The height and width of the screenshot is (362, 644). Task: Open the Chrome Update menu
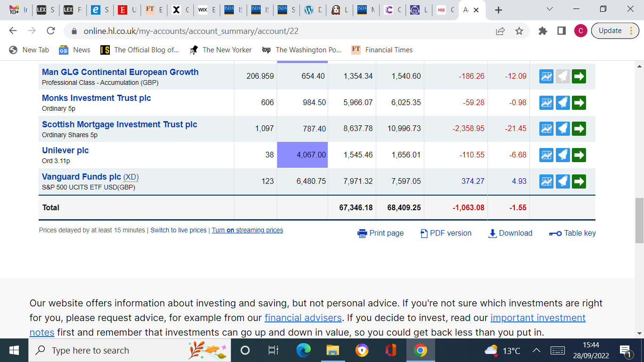(x=615, y=31)
